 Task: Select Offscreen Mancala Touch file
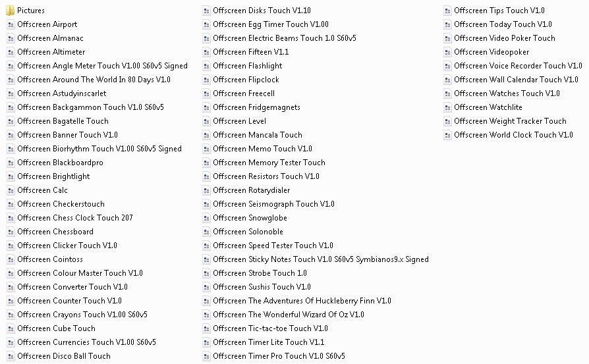click(258, 135)
